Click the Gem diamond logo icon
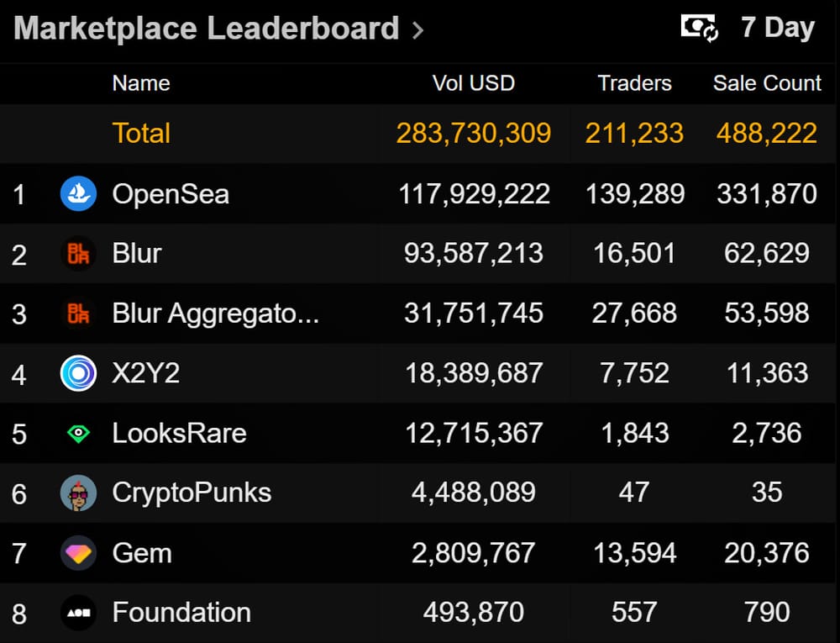 point(78,553)
